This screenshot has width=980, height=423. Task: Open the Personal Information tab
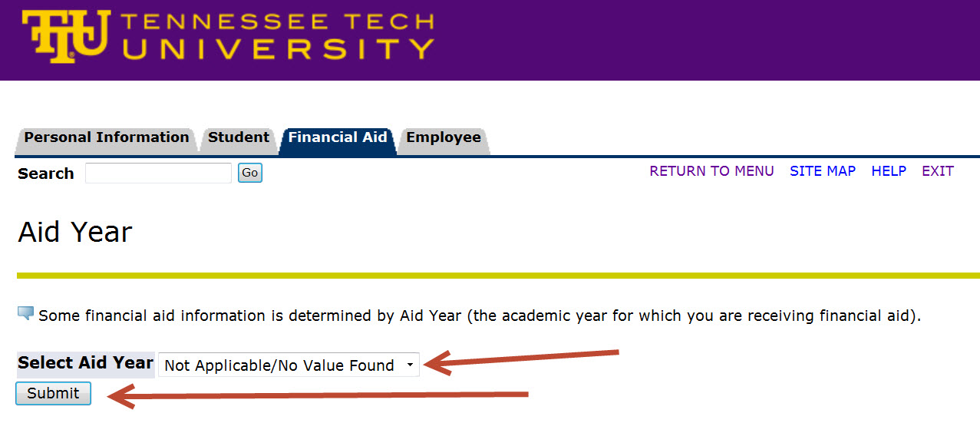click(106, 138)
